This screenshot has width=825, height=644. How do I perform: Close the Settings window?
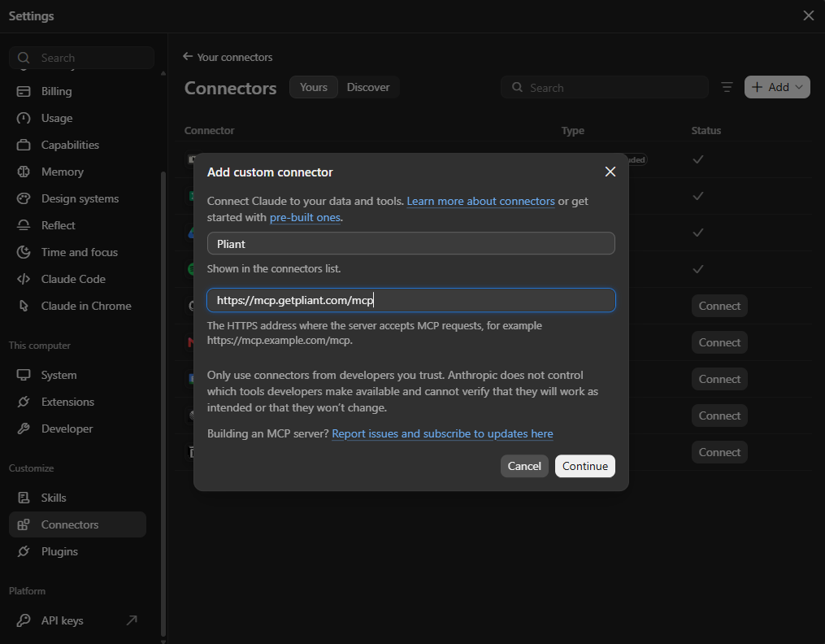(x=809, y=15)
